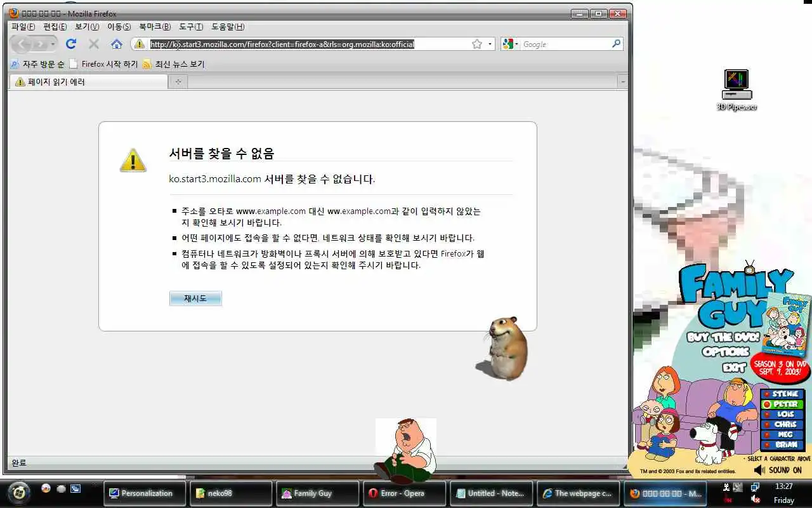Select the Meg character option
Image resolution: width=812 pixels, height=508 pixels.
coord(782,434)
